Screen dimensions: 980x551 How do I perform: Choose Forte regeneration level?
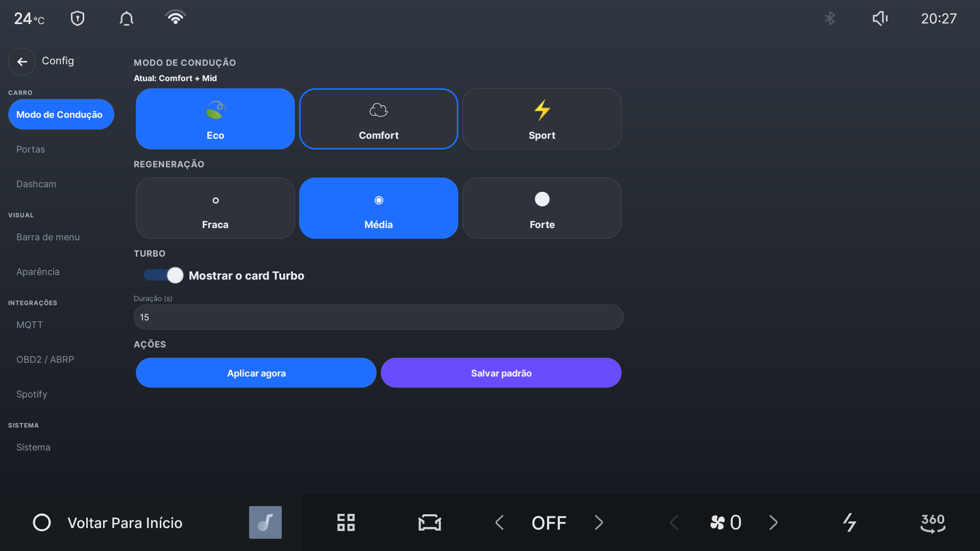(542, 208)
